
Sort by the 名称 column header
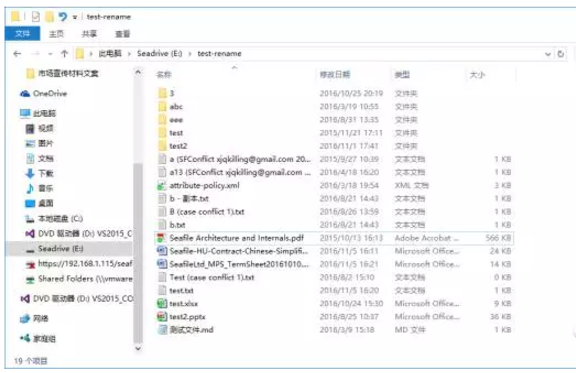[x=163, y=75]
